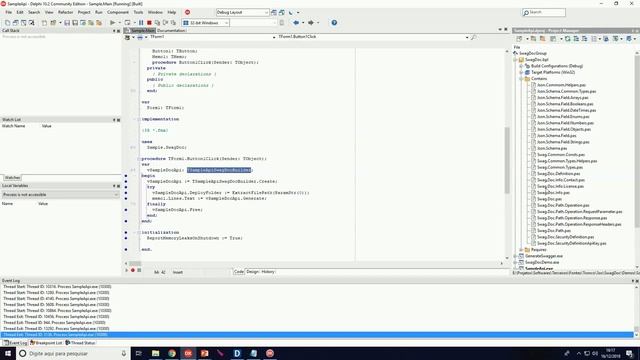Click the macro play triangle in editor footer
This screenshot has height=360, width=640.
click(127, 270)
